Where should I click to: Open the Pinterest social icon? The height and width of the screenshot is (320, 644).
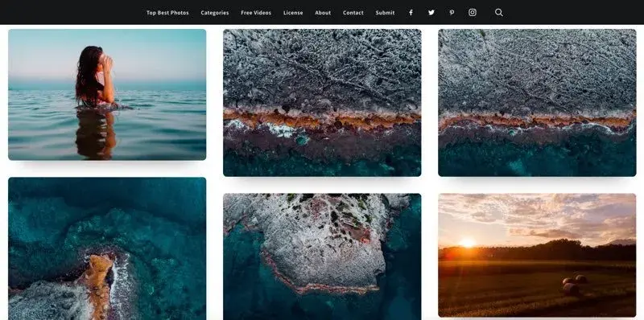pos(452,13)
